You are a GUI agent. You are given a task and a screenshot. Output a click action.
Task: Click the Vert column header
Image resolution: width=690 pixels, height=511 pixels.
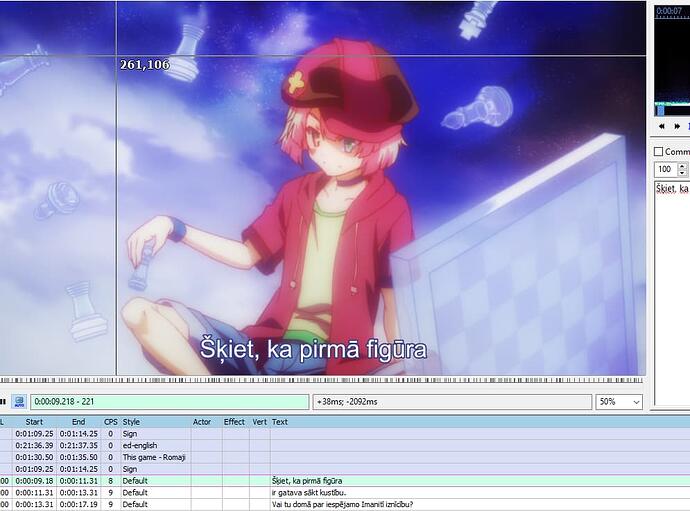pos(260,422)
